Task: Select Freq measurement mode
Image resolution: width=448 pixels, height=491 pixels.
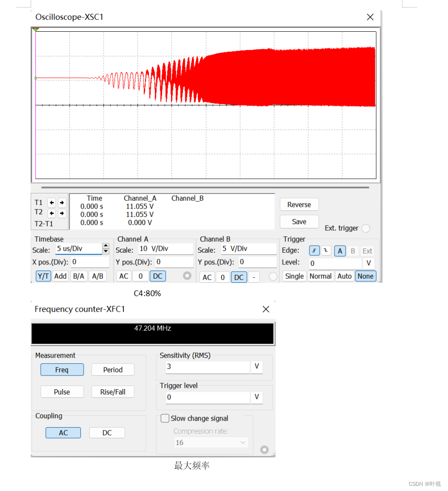Action: click(x=62, y=370)
